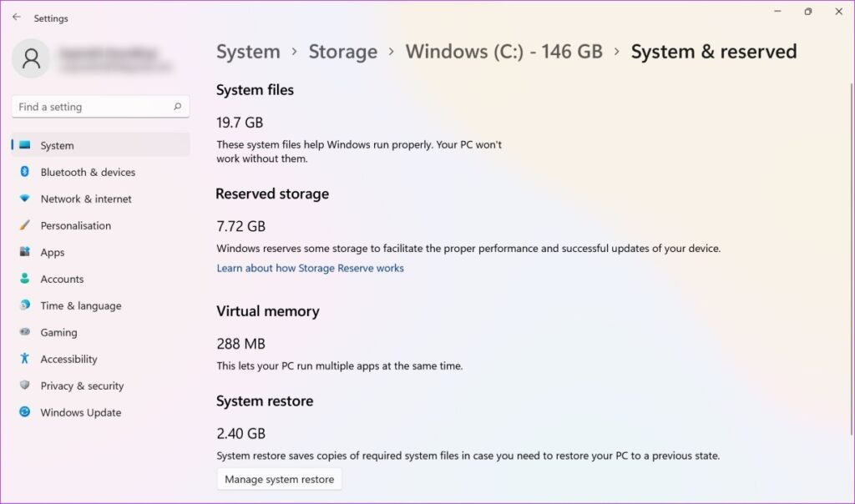Open Windows (C:) - 146 GB breadcrumb

(x=503, y=52)
